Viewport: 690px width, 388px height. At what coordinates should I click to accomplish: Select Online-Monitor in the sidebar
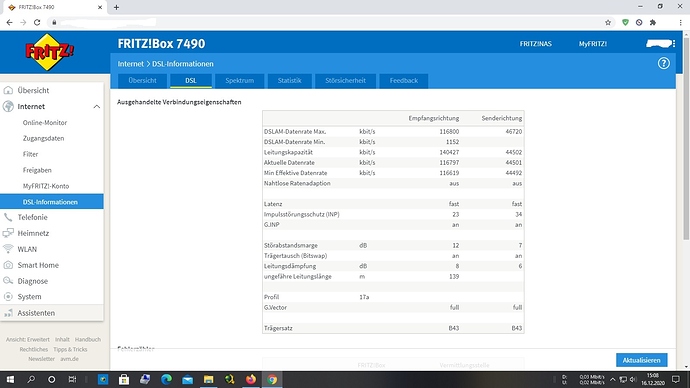[x=45, y=122]
